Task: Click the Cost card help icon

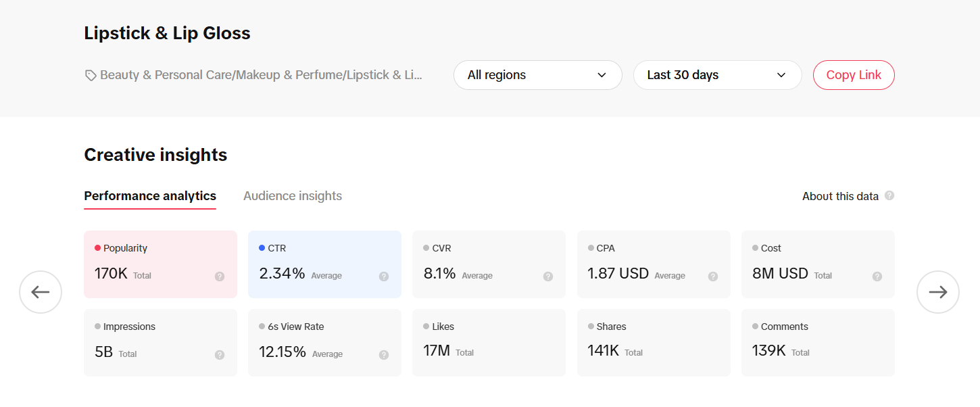Action: coord(877,276)
